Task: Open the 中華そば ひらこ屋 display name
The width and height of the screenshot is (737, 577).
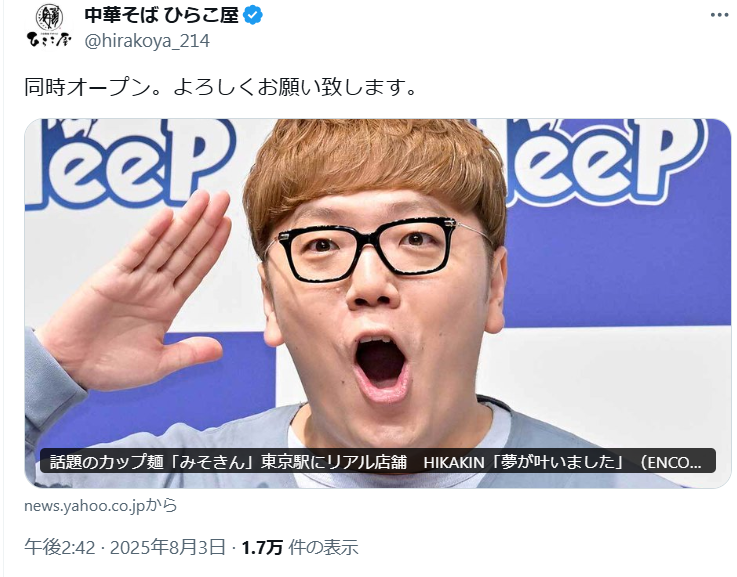Action: point(162,16)
